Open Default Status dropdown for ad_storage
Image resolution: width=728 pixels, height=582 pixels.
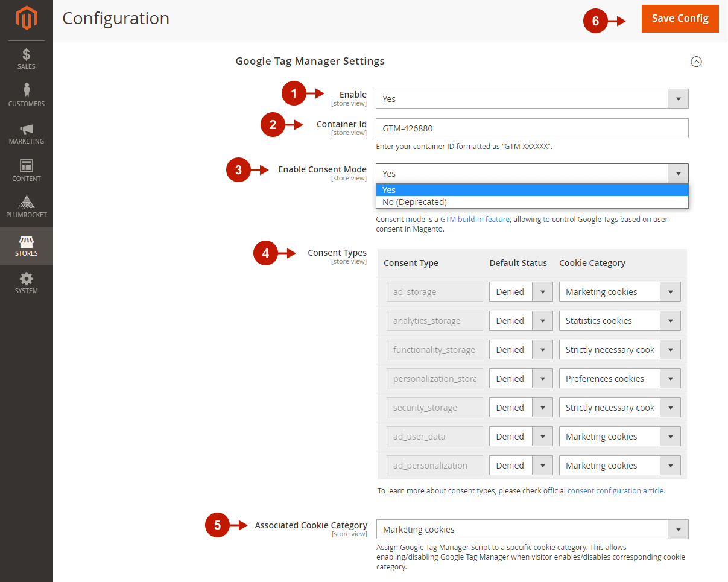point(521,292)
